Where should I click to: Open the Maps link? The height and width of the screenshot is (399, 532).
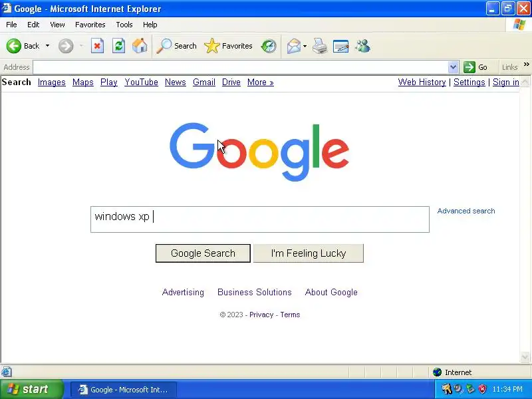[x=82, y=82]
